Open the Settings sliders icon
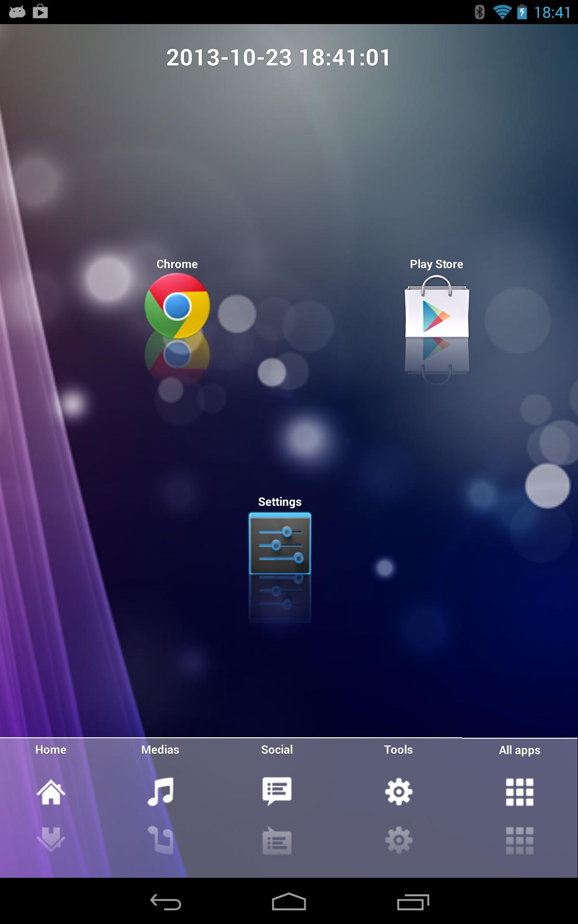 [280, 543]
